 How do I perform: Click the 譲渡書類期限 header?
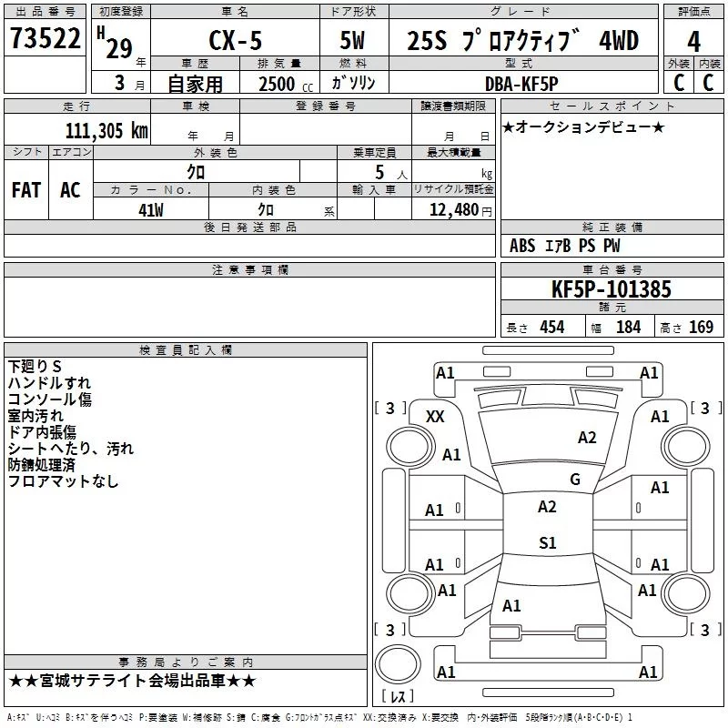453,106
